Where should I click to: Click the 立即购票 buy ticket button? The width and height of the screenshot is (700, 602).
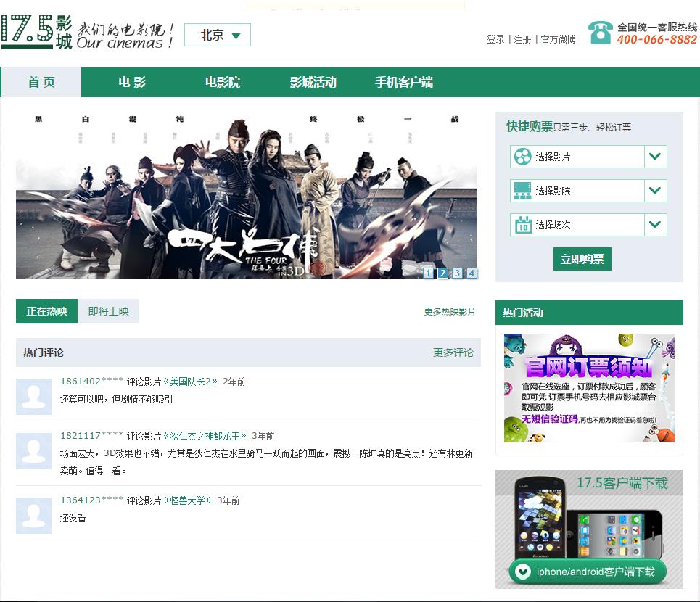[582, 259]
